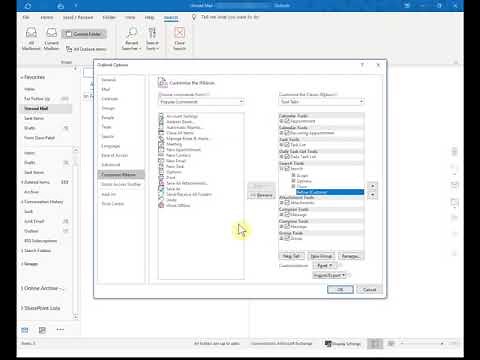Image resolution: width=480 pixels, height=360 pixels.
Task: Select Address Book command in list
Action: pos(180,122)
